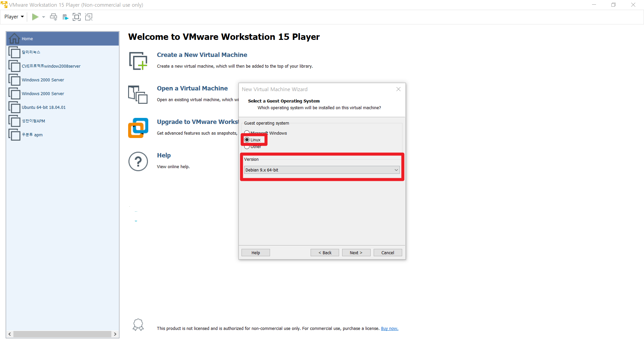Viewport: 644px width, 345px height.
Task: Select the Linux radio button
Action: [x=247, y=140]
